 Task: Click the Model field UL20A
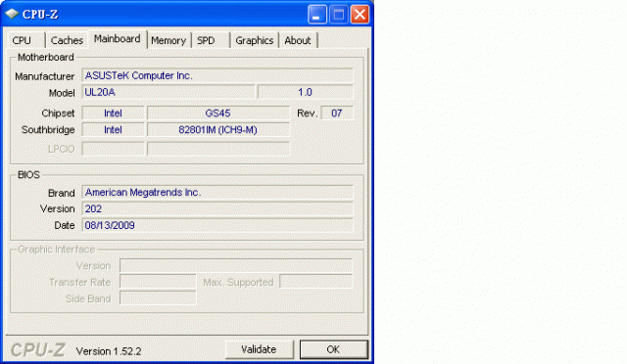click(168, 92)
